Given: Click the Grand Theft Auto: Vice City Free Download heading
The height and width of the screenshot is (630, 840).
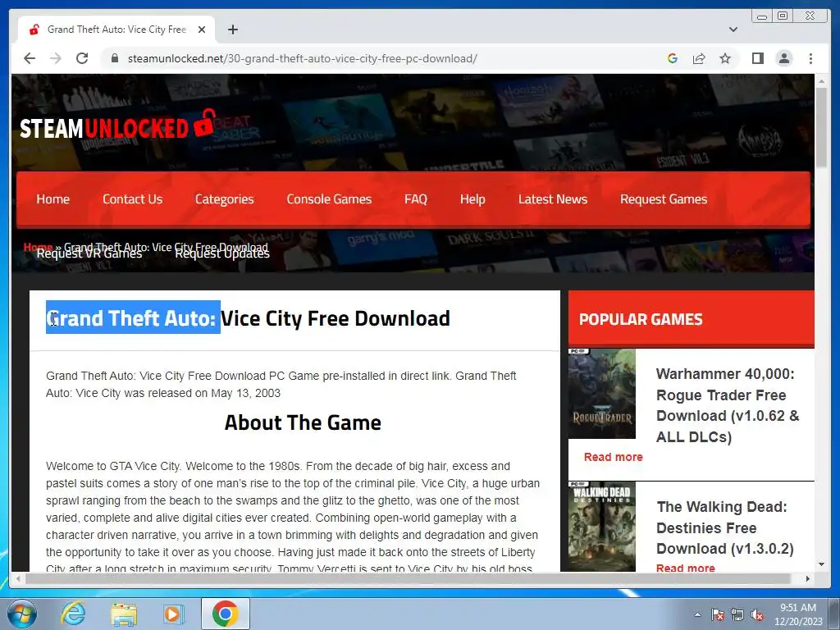Looking at the screenshot, I should tap(248, 318).
